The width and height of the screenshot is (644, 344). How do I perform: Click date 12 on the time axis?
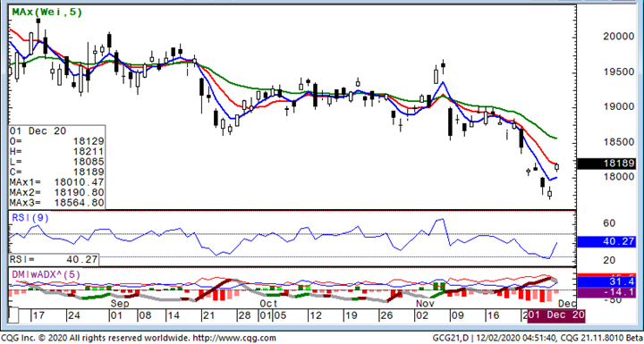[x=317, y=316]
